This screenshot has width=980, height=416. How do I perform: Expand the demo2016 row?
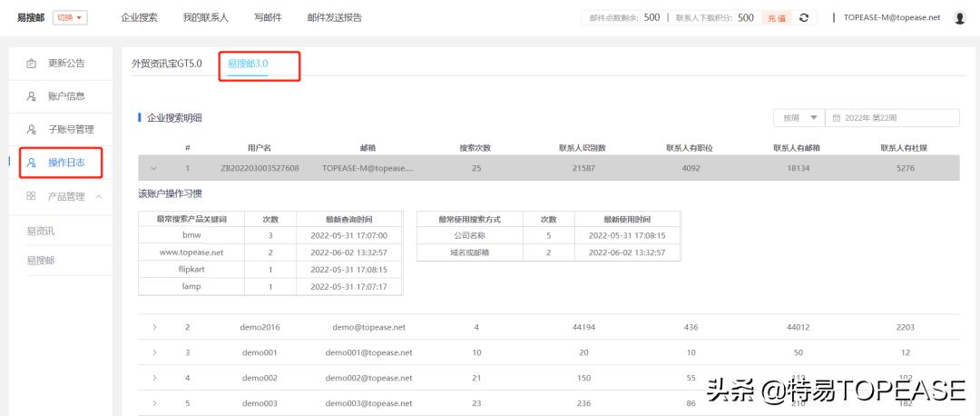[153, 327]
